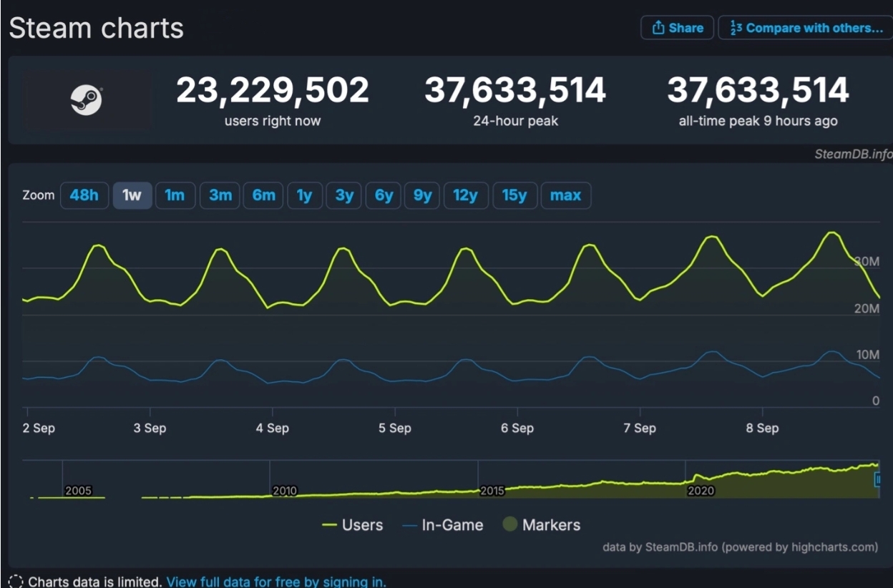
Task: Set zoom to 48h
Action: pos(84,195)
